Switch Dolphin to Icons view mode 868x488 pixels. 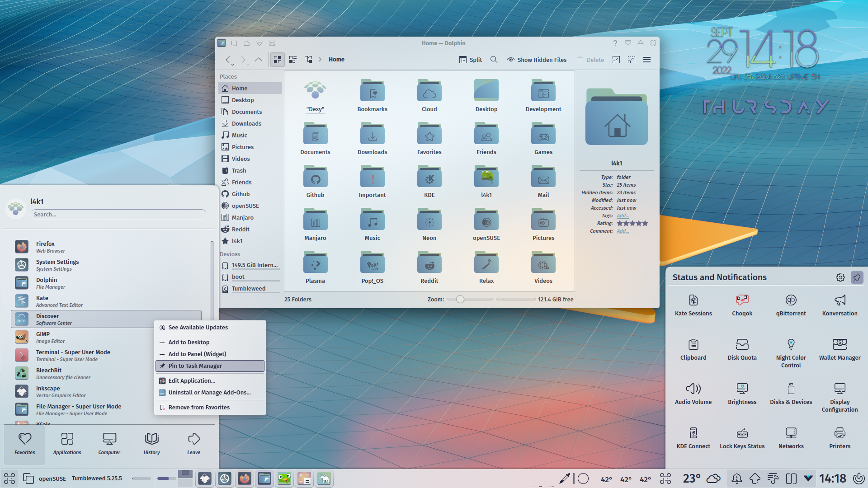pyautogui.click(x=278, y=60)
